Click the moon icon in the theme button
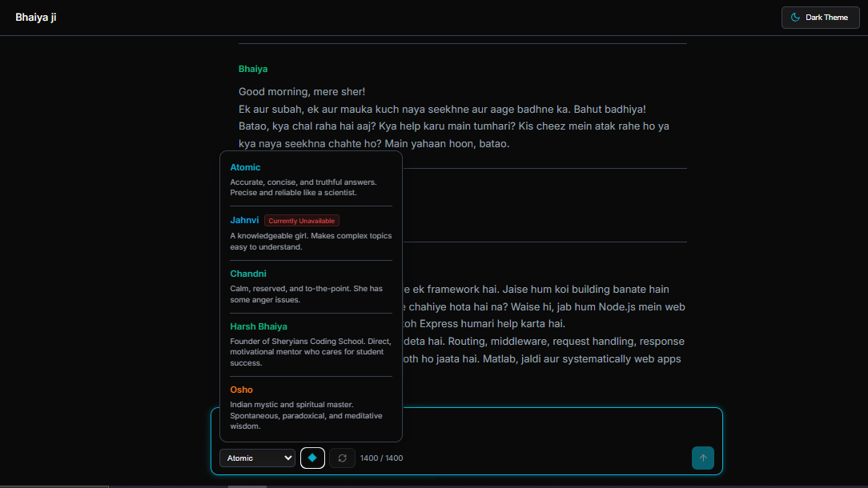868x488 pixels. pyautogui.click(x=795, y=17)
